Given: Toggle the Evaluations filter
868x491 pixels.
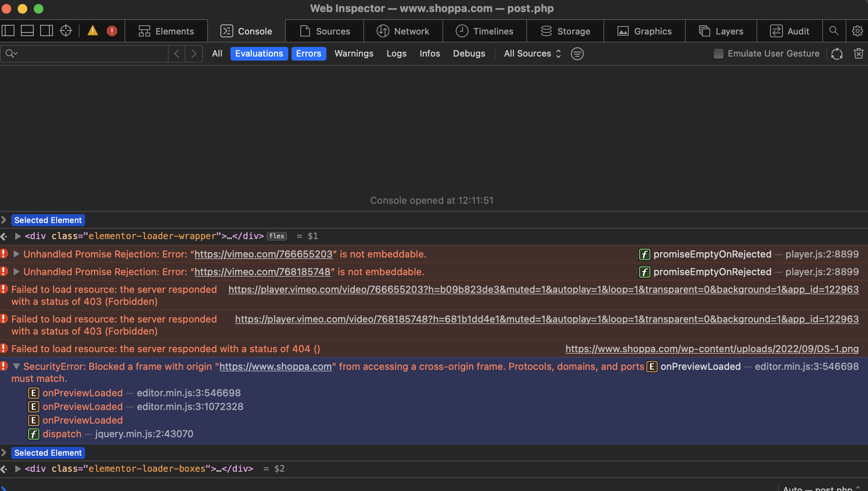Looking at the screenshot, I should [x=259, y=54].
